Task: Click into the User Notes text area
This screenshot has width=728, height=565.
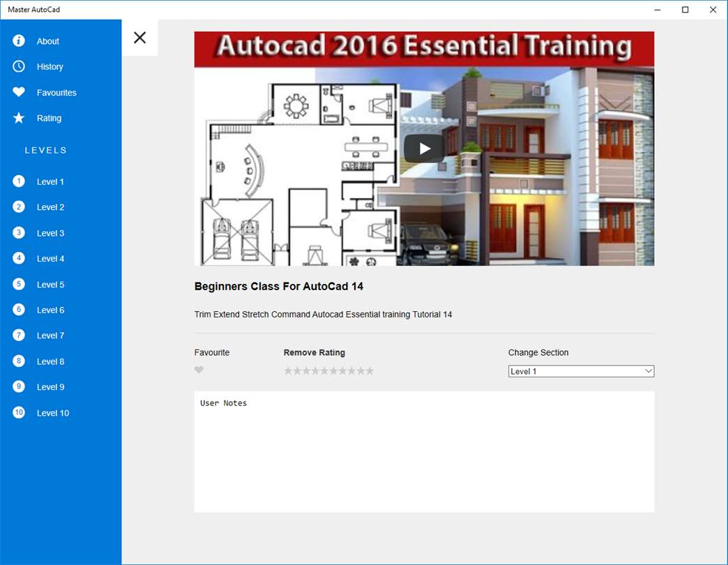Action: coord(425,452)
